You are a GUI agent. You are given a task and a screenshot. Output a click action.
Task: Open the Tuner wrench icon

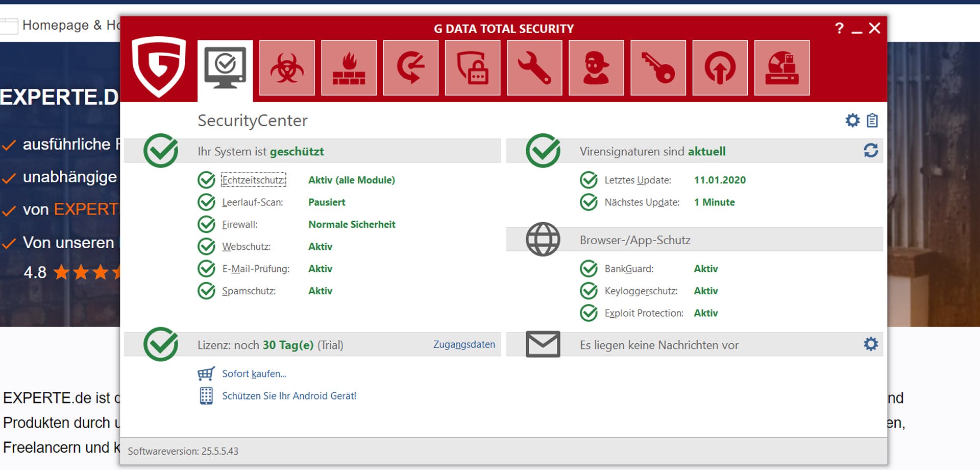point(534,67)
